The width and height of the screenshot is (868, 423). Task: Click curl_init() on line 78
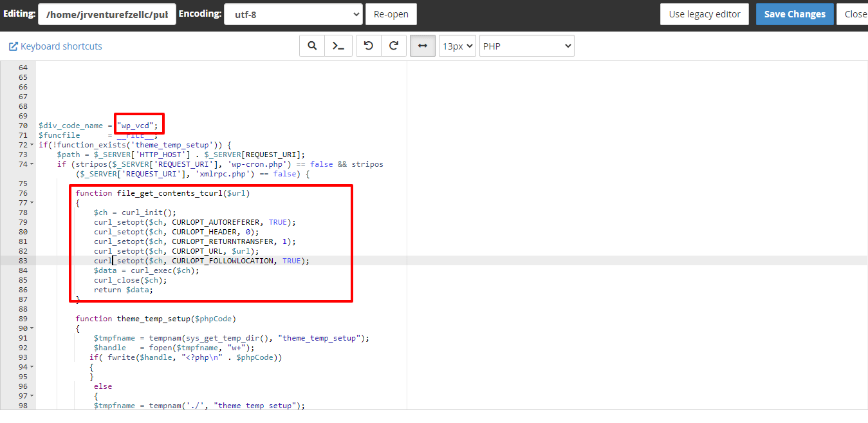pos(146,212)
